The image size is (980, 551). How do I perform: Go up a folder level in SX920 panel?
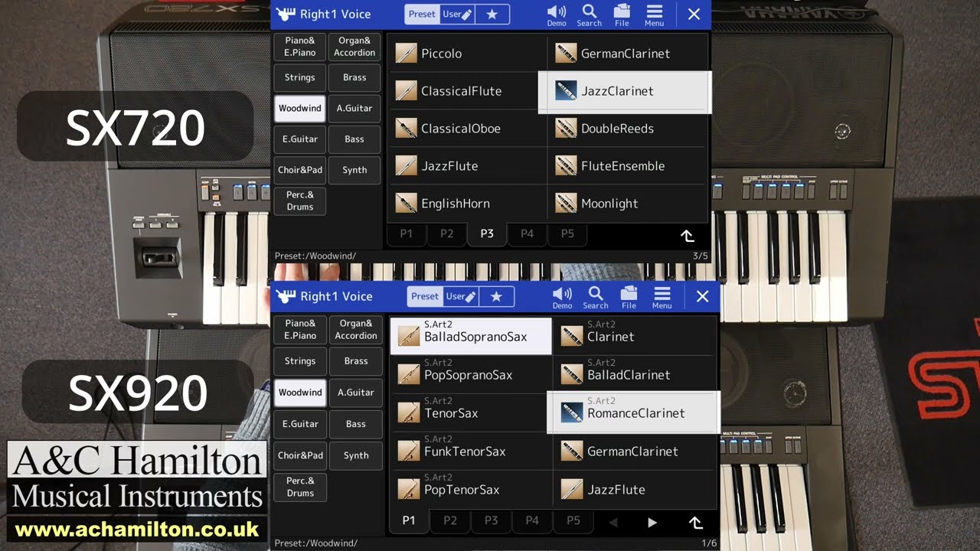tap(695, 522)
